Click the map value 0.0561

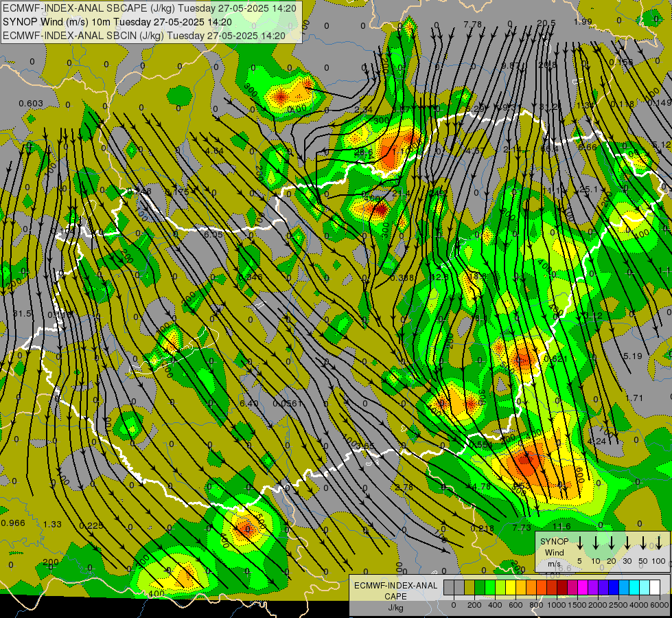click(x=288, y=404)
